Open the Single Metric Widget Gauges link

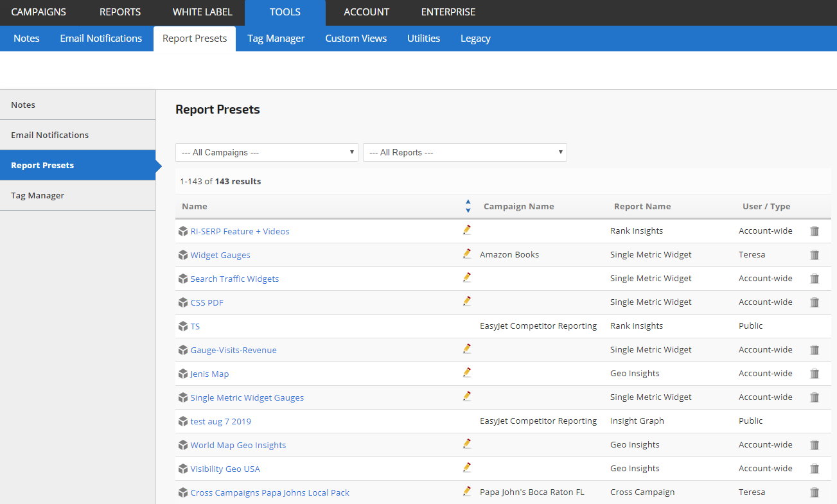[247, 397]
